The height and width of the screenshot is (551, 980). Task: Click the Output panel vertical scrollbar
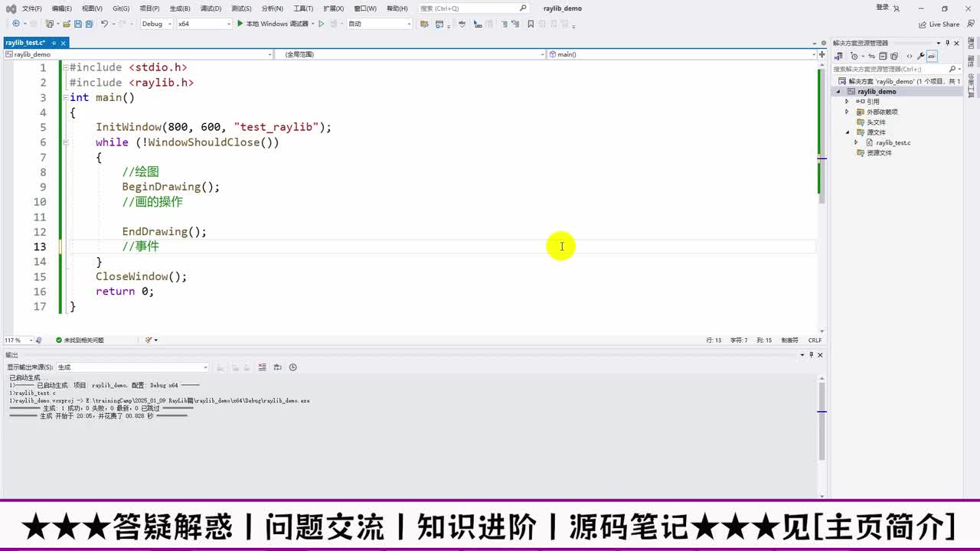[x=822, y=436]
